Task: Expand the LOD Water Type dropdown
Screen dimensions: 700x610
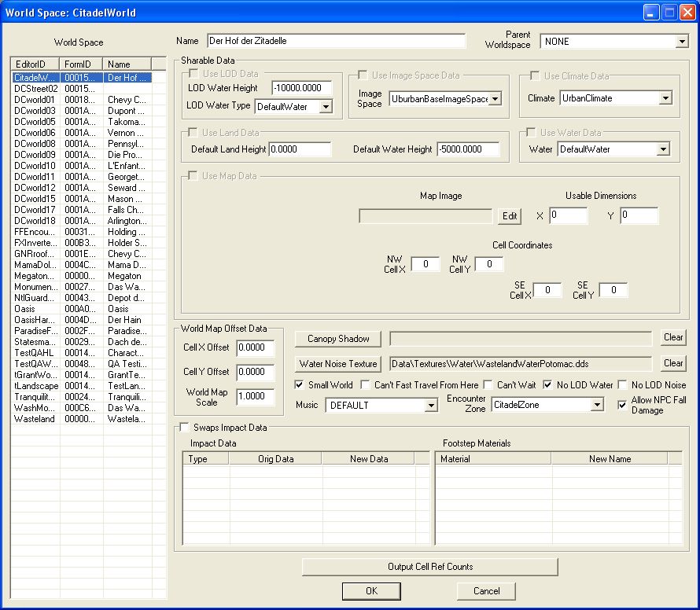Action: 326,107
